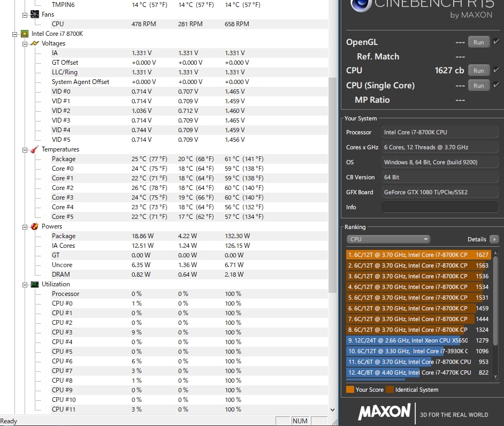The width and height of the screenshot is (504, 426).
Task: Click the Cores x GHz field value
Action: pos(440,147)
